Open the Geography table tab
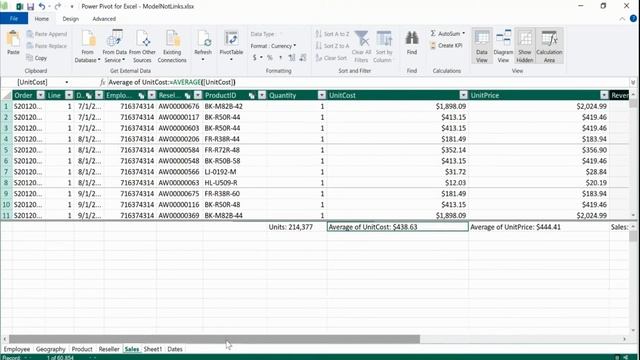The image size is (640, 360). click(50, 349)
